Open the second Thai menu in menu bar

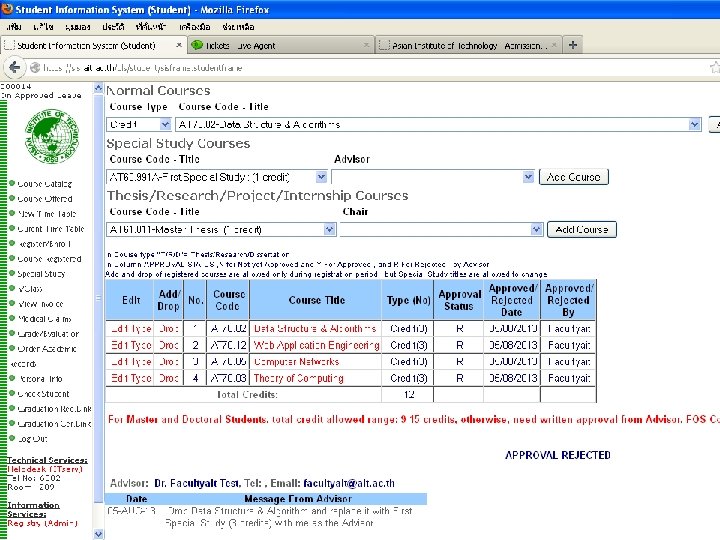click(x=43, y=27)
